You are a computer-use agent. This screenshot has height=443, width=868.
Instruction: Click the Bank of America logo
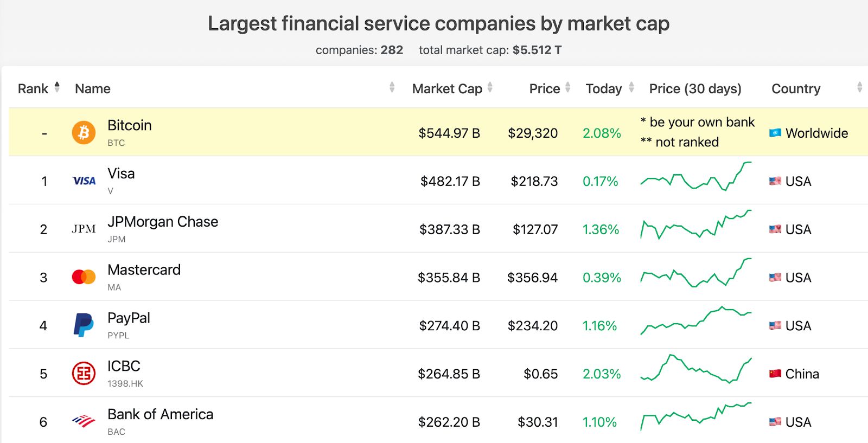(84, 421)
